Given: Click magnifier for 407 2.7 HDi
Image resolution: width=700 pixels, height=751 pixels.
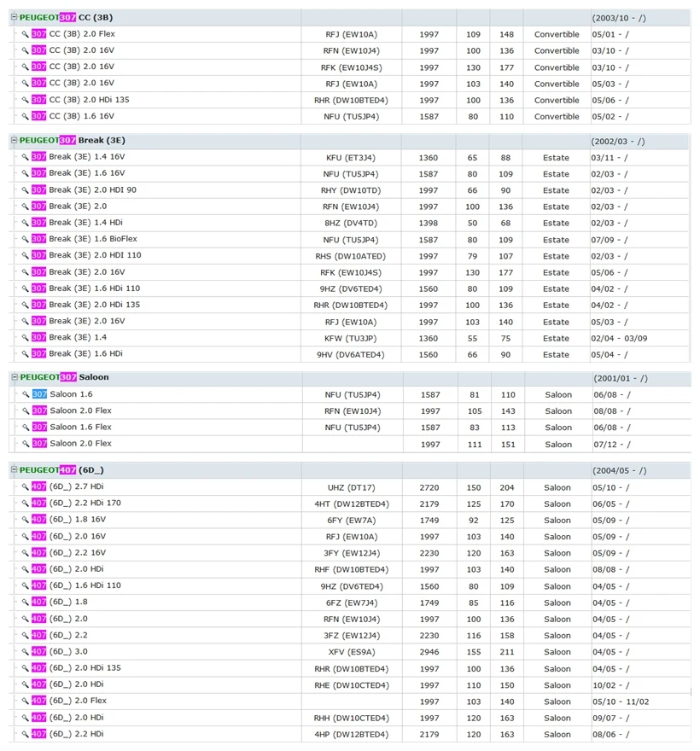Looking at the screenshot, I should coord(25,487).
